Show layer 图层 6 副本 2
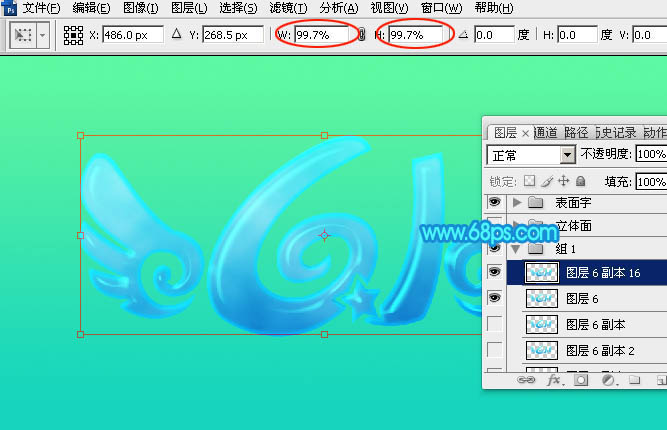 click(494, 350)
